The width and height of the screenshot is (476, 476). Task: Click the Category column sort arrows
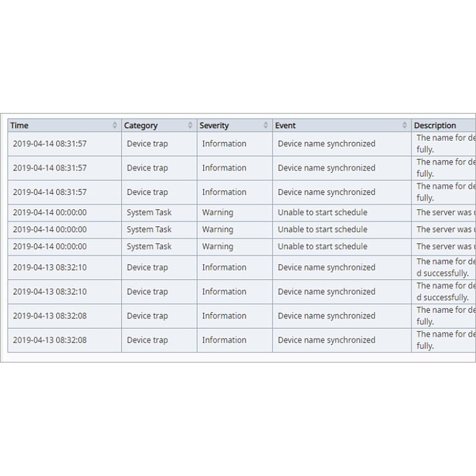point(191,125)
